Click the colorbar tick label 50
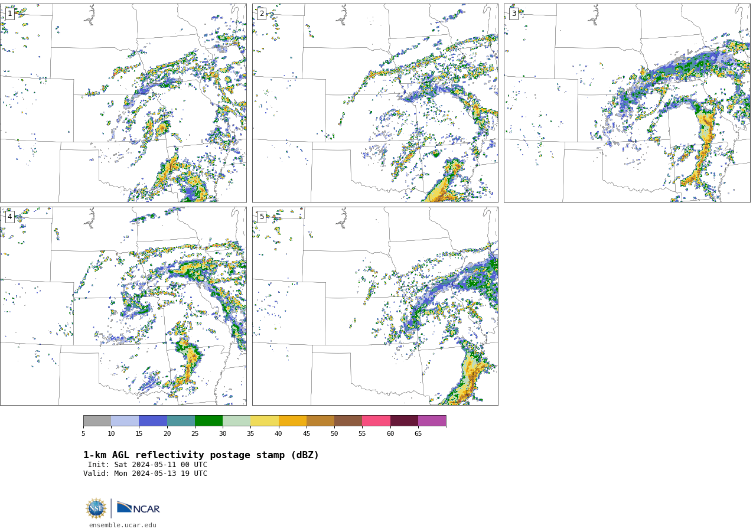This screenshot has height=532, width=756. coord(334,434)
